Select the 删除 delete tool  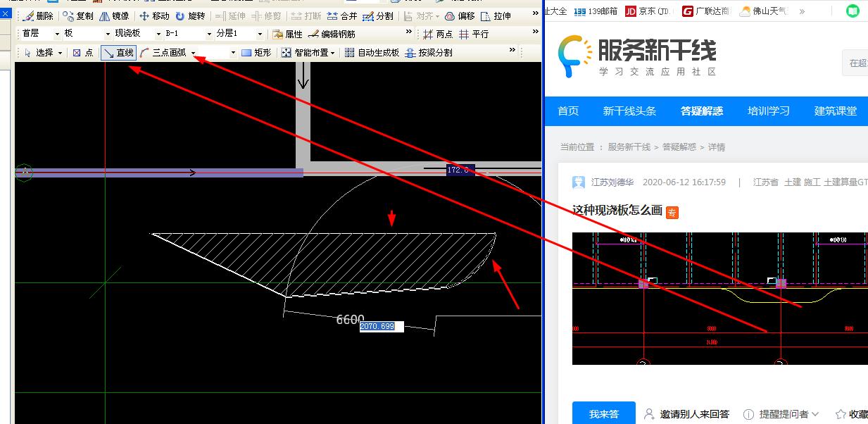(37, 16)
